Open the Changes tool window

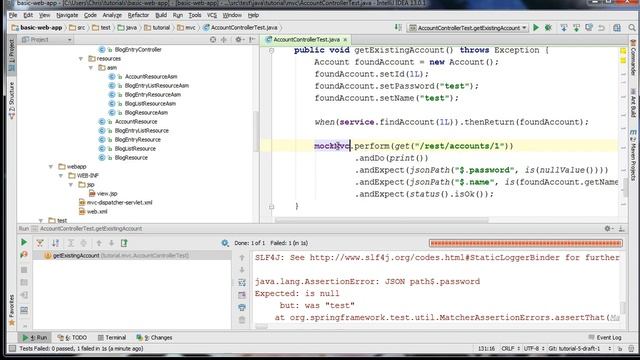pyautogui.click(x=155, y=338)
